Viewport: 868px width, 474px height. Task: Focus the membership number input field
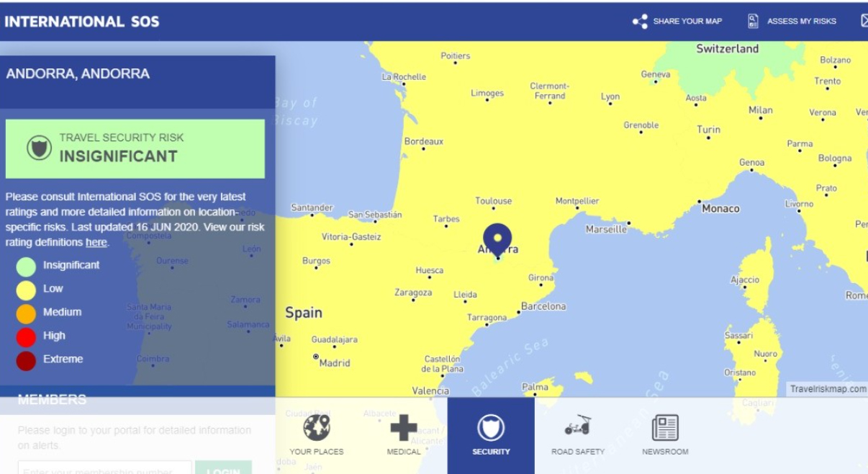[x=104, y=469]
